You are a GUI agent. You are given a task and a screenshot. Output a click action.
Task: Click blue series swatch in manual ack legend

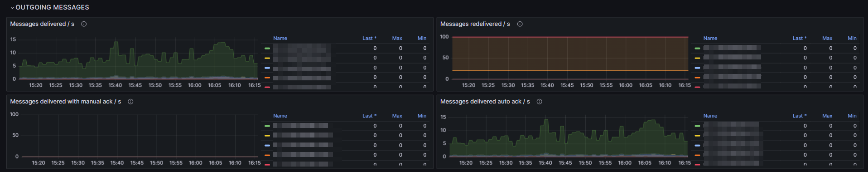tap(267, 145)
